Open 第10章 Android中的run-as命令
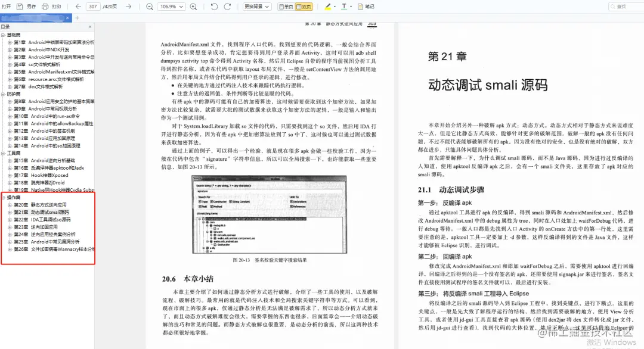Image resolution: width=644 pixels, height=349 pixels. pyautogui.click(x=47, y=116)
